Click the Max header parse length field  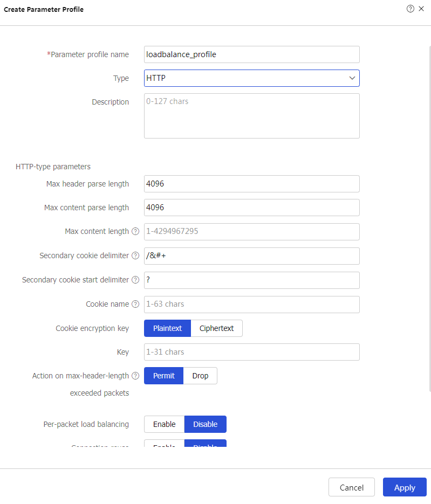tap(251, 184)
